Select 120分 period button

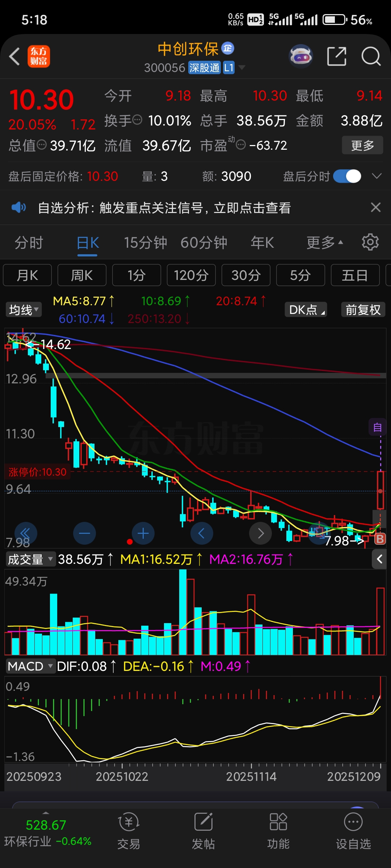coord(191,275)
